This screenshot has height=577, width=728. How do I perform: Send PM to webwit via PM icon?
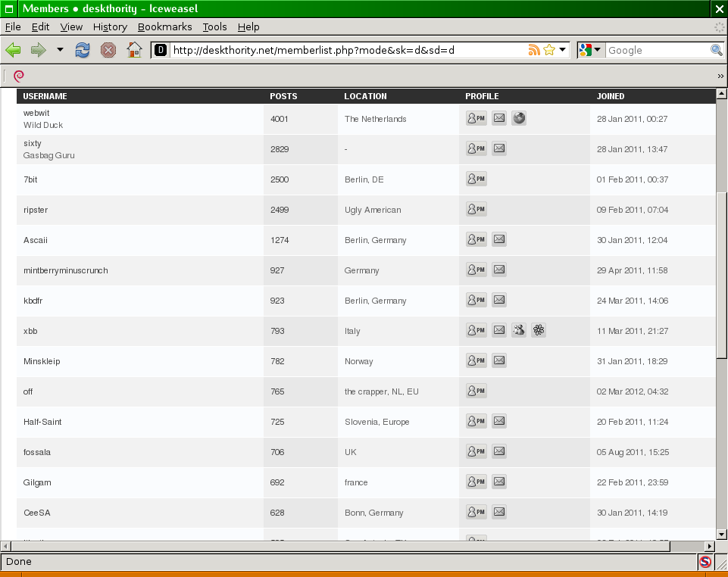476,118
